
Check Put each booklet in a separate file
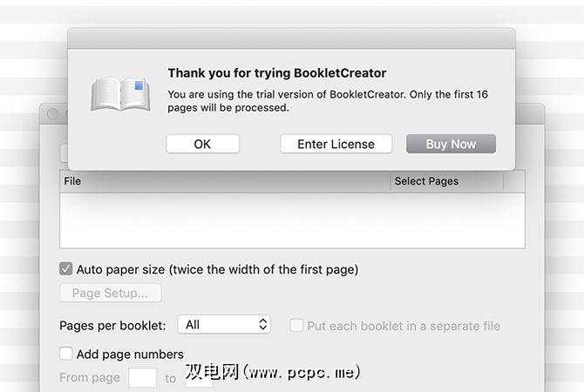coord(296,325)
